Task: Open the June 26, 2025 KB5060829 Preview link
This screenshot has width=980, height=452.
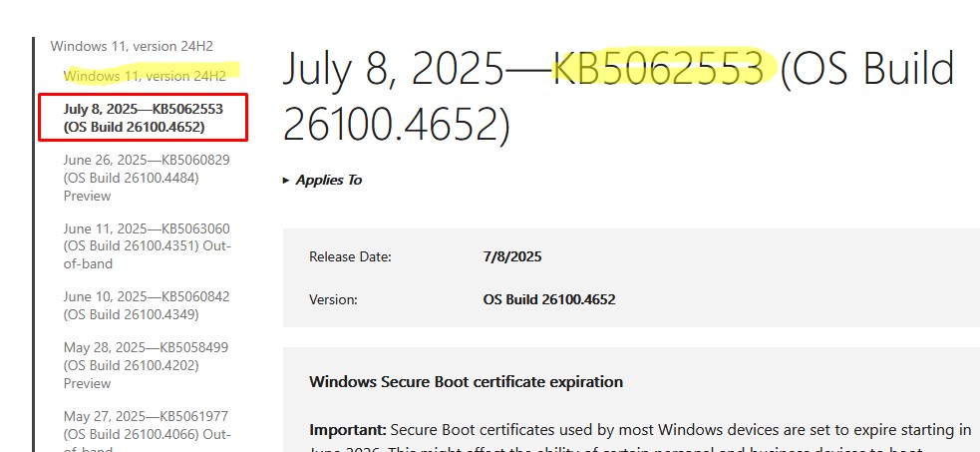Action: [147, 179]
